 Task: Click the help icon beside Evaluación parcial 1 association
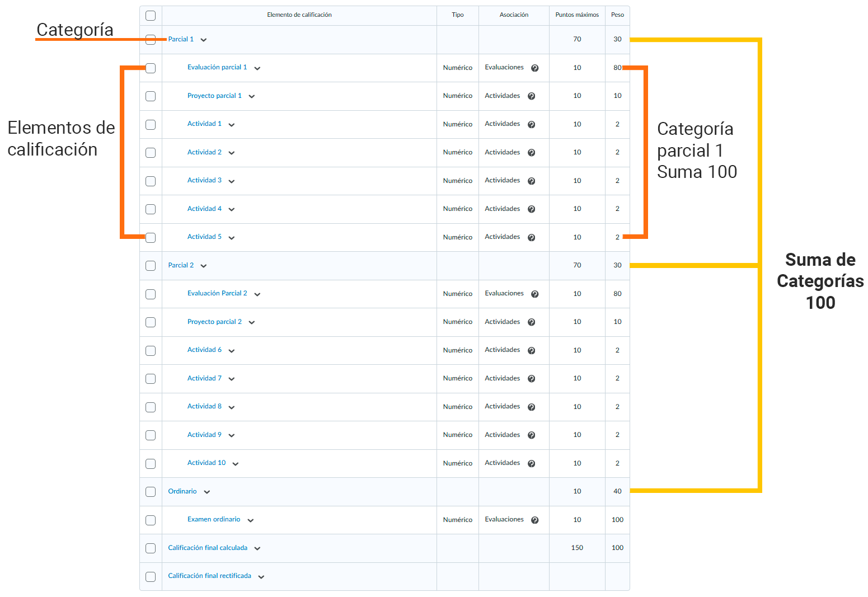534,68
